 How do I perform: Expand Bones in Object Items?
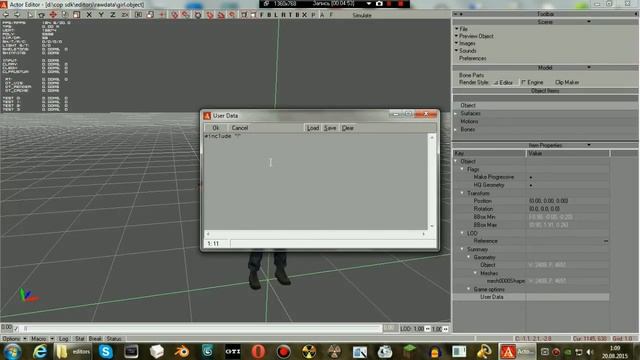(456, 129)
